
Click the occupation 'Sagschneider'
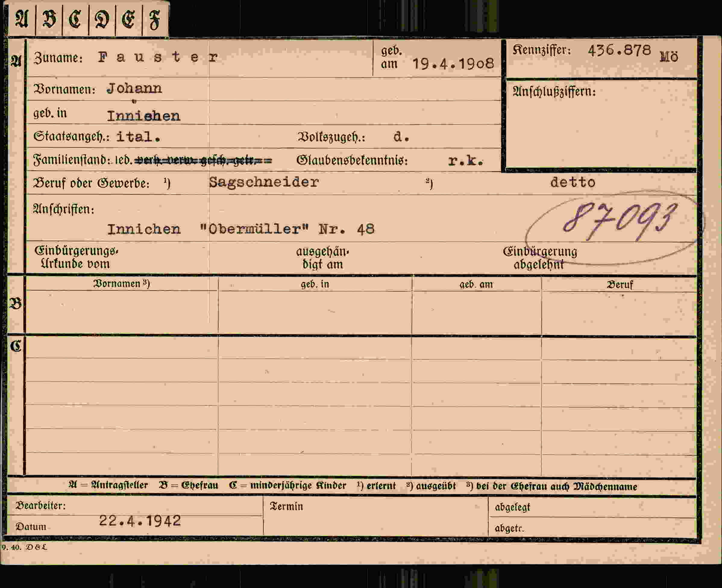pos(264,183)
